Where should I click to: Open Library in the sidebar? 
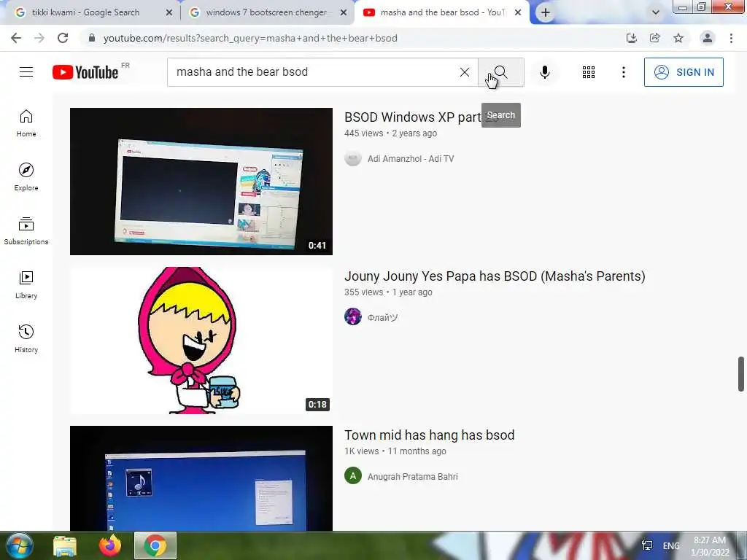[26, 285]
